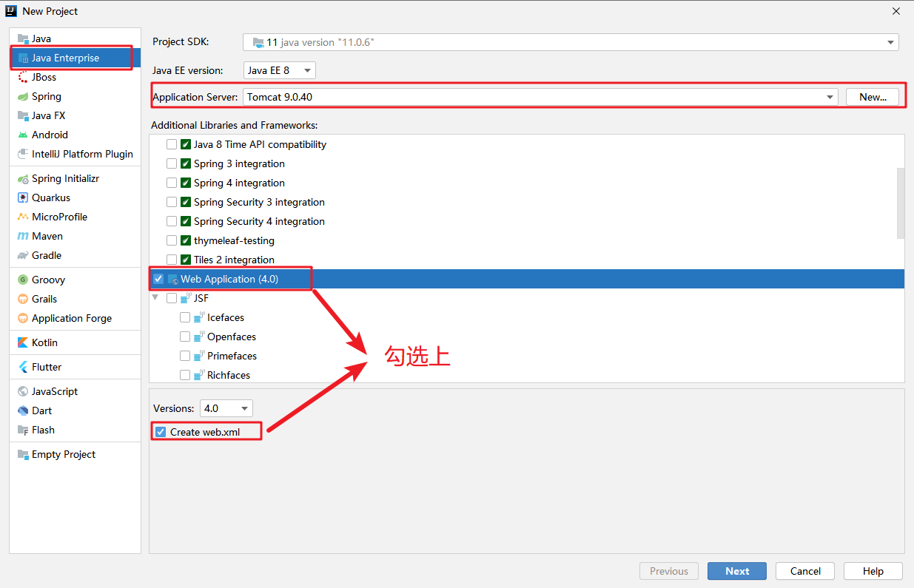Enable Spring Security 4 integration
The width and height of the screenshot is (914, 588).
tap(172, 221)
